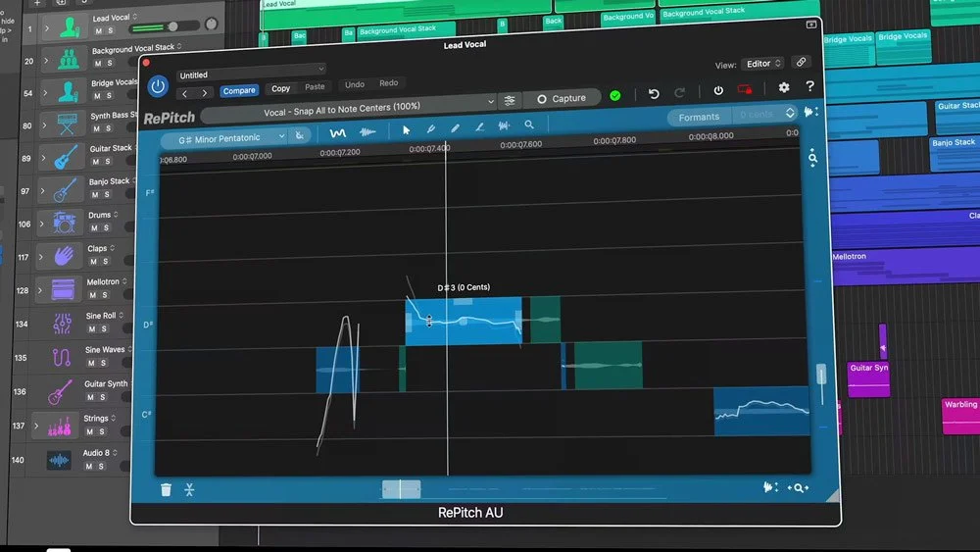Image resolution: width=980 pixels, height=552 pixels.
Task: Open the help question mark
Action: 810,86
